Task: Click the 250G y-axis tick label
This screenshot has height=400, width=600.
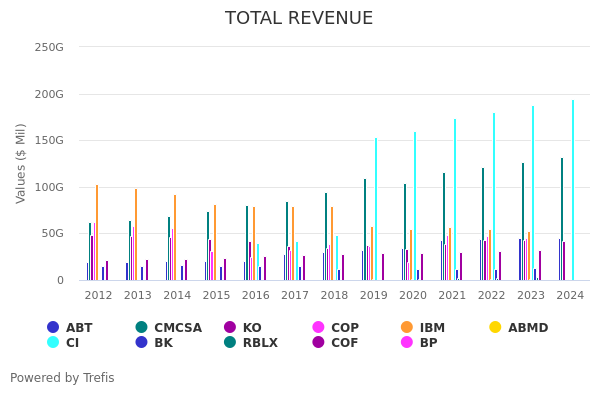Action: [49, 47]
